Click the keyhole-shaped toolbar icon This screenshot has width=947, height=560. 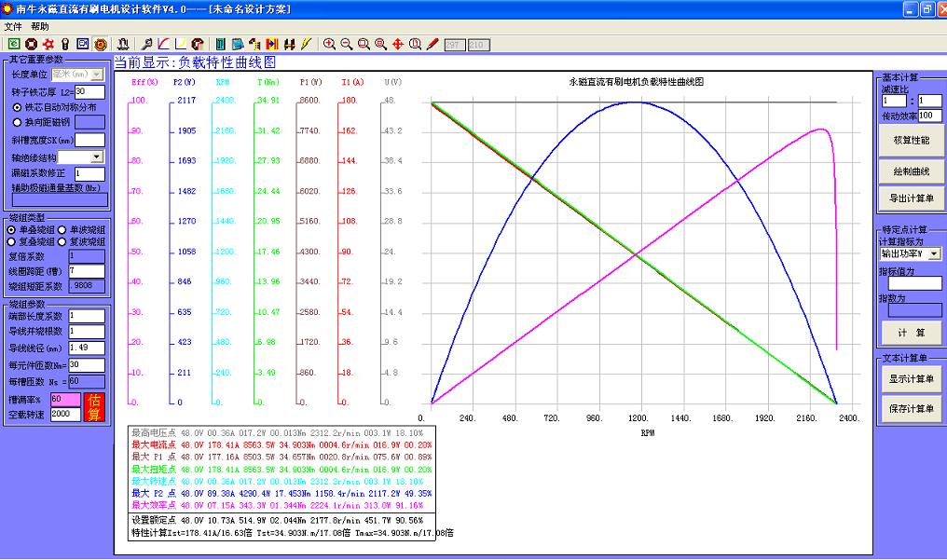coord(65,44)
